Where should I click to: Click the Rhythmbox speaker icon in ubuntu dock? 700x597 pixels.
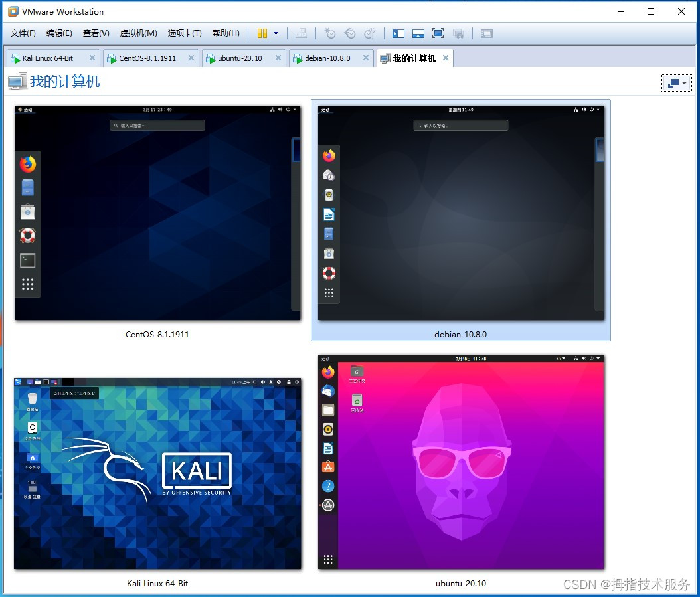pos(328,430)
